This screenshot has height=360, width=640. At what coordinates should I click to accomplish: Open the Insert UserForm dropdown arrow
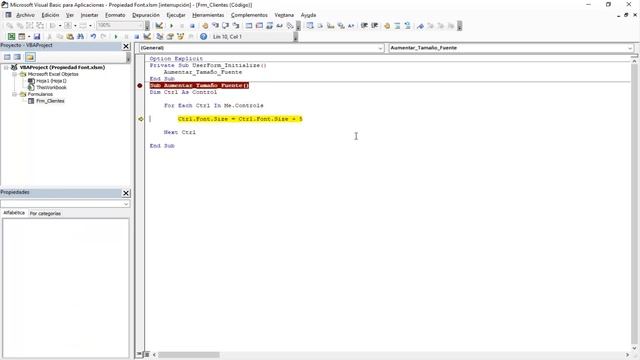(x=29, y=37)
